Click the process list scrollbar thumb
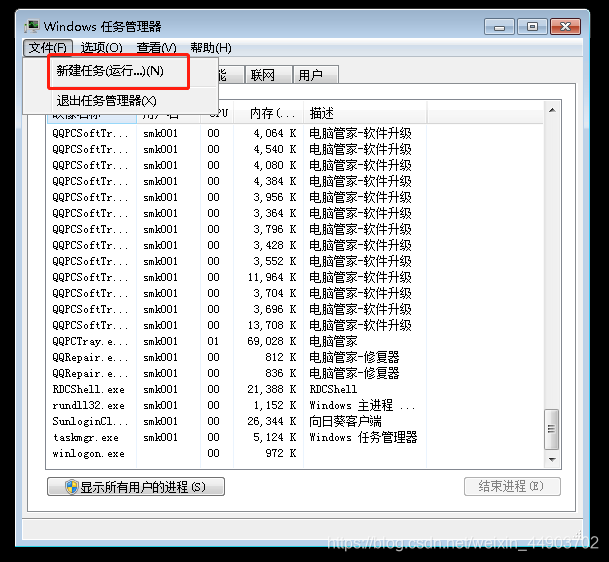The width and height of the screenshot is (609, 562). 552,429
